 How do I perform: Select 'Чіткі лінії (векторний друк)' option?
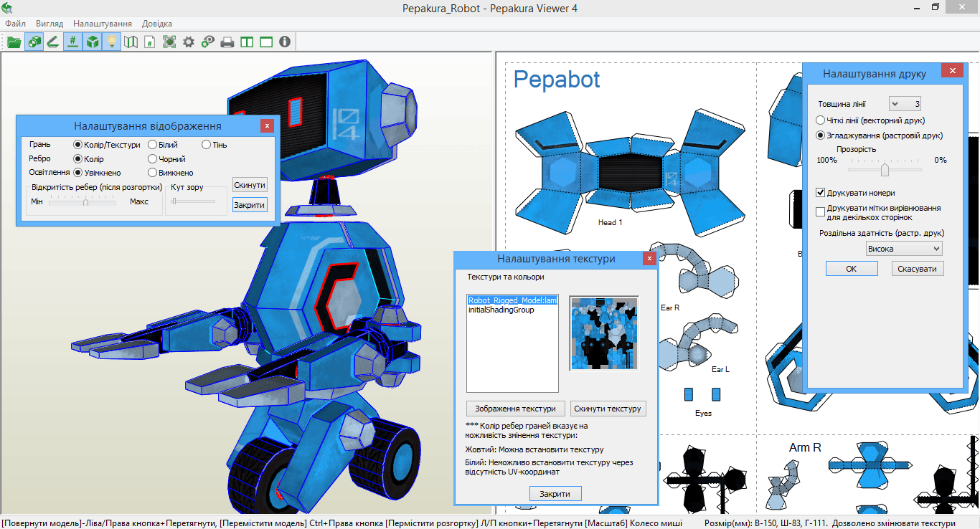[821, 120]
